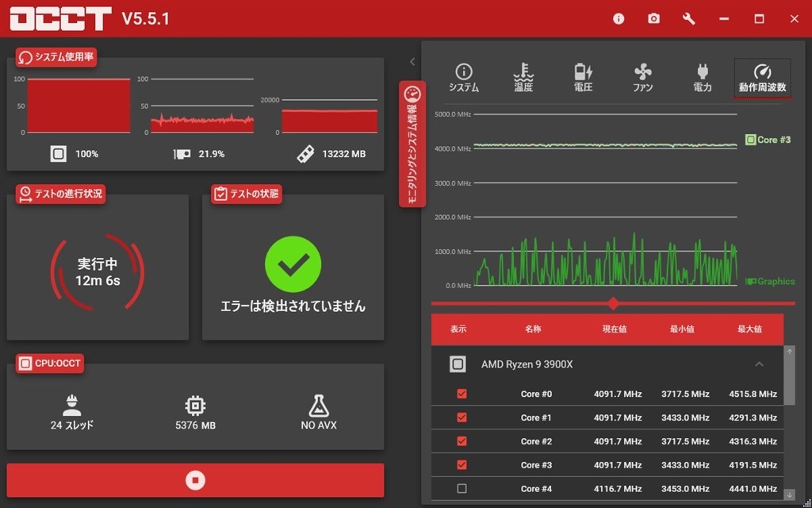
Task: Click the 最小値 column header
Action: 682,329
